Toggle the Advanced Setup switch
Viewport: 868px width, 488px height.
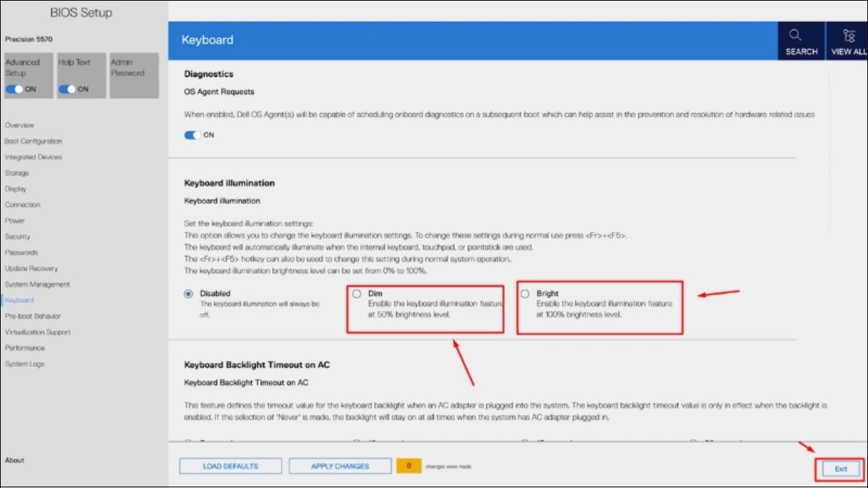click(14, 89)
